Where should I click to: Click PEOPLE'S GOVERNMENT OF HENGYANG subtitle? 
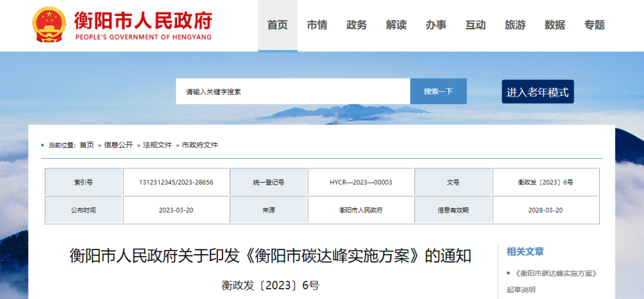click(x=143, y=37)
